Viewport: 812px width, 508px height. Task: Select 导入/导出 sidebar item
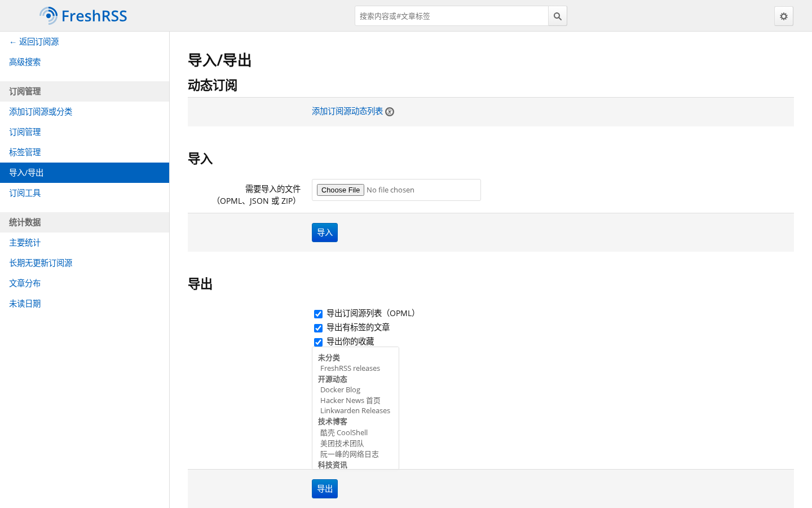click(x=85, y=173)
